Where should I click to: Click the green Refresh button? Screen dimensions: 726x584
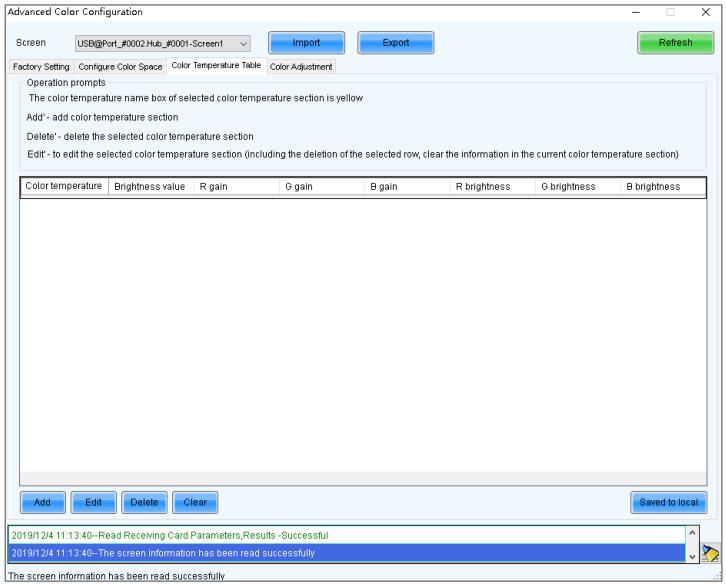coord(675,43)
